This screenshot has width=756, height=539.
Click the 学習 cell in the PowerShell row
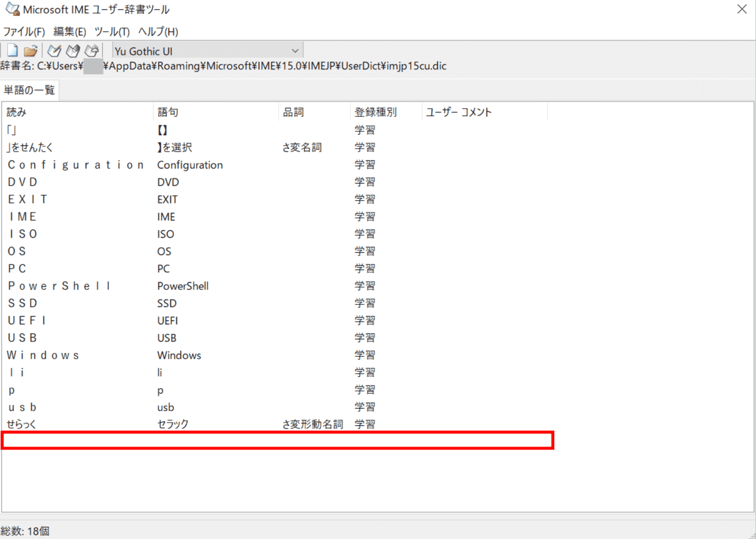click(x=365, y=286)
